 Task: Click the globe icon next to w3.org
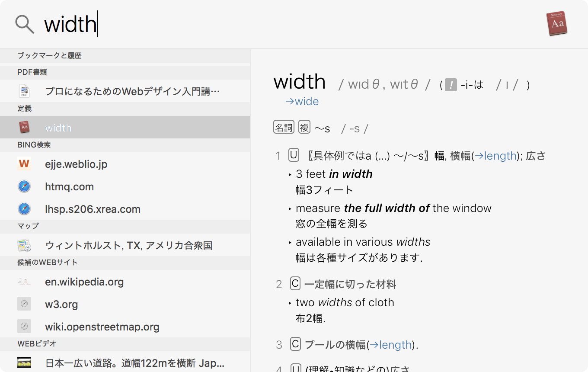coord(24,304)
